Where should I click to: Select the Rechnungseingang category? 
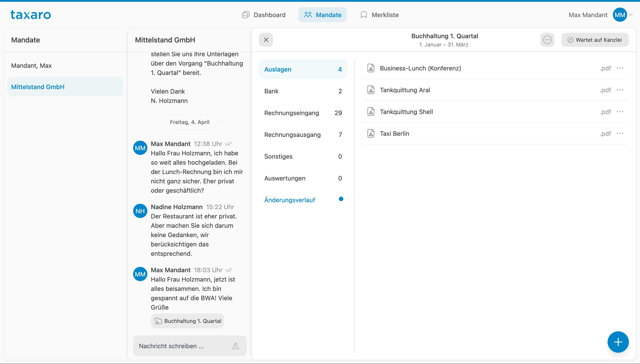point(303,113)
